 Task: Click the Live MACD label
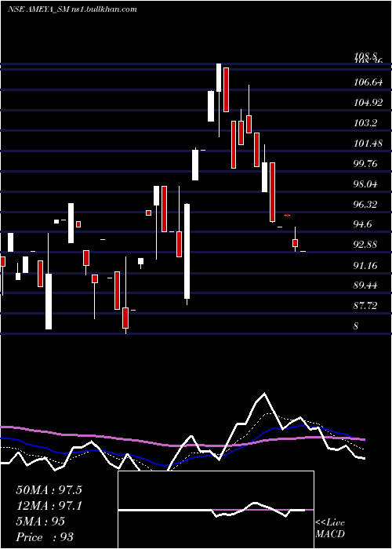330,529
